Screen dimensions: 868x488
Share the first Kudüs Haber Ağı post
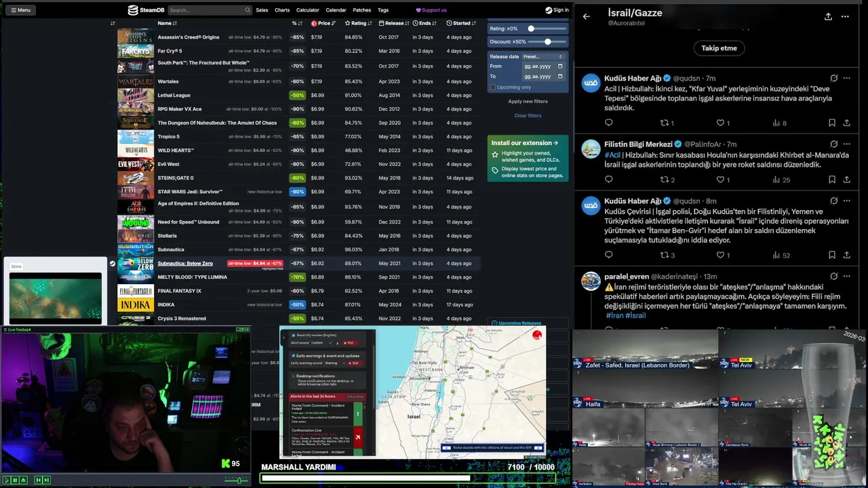tap(846, 123)
